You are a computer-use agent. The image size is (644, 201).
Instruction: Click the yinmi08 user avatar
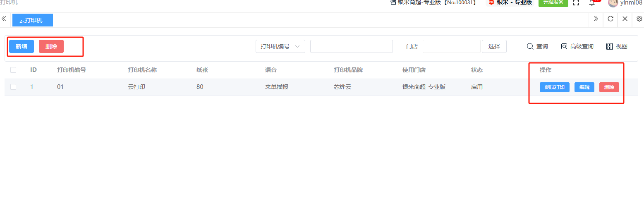(x=613, y=3)
